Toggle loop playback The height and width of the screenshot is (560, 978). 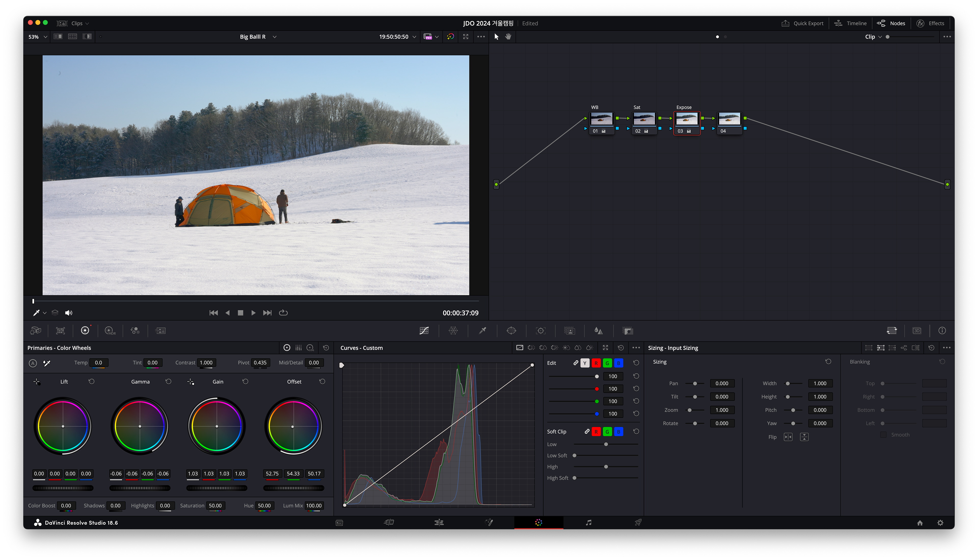tap(283, 313)
